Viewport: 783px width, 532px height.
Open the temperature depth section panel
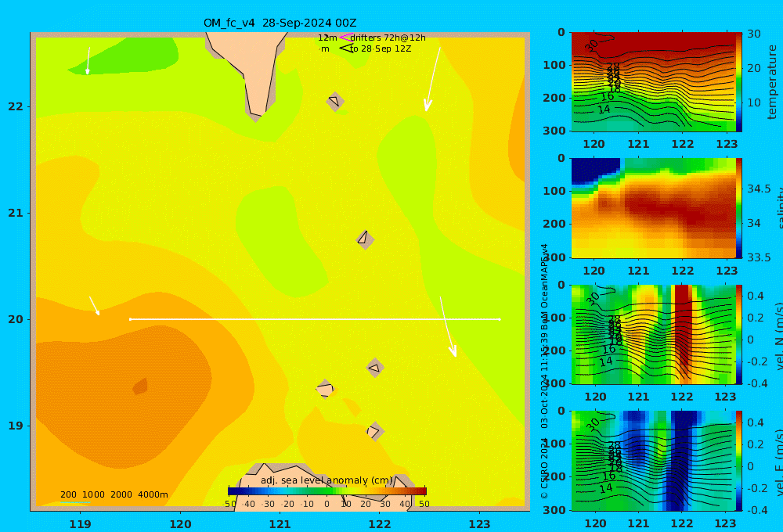[653, 82]
